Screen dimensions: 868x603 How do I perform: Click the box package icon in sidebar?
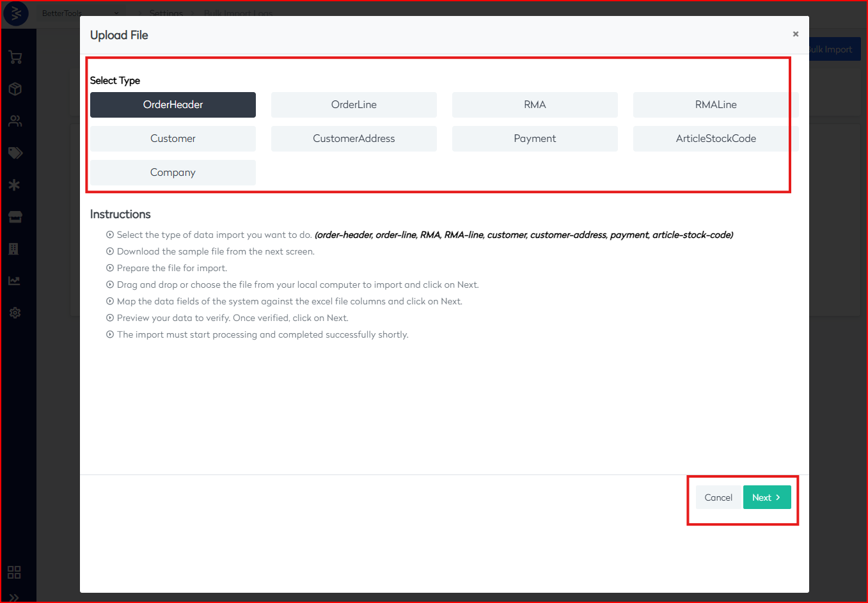15,89
